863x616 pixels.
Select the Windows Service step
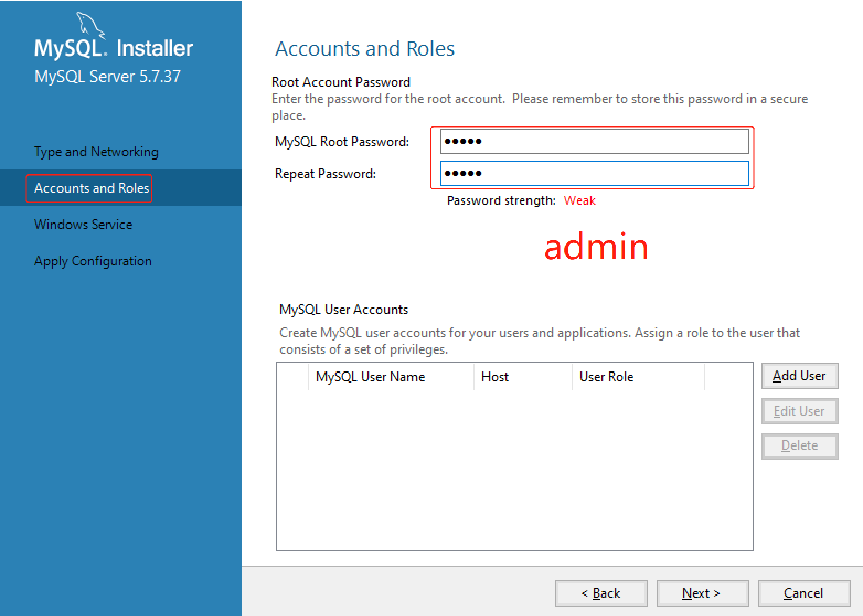coord(83,224)
